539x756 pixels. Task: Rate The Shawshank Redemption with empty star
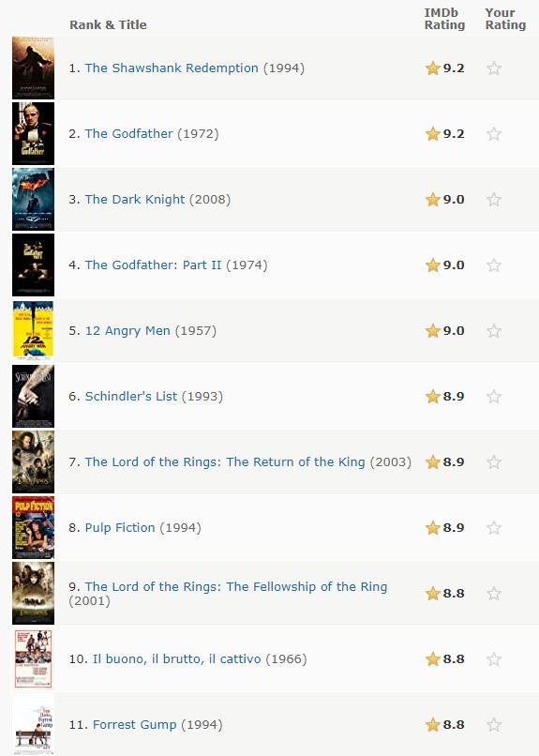[x=494, y=68]
